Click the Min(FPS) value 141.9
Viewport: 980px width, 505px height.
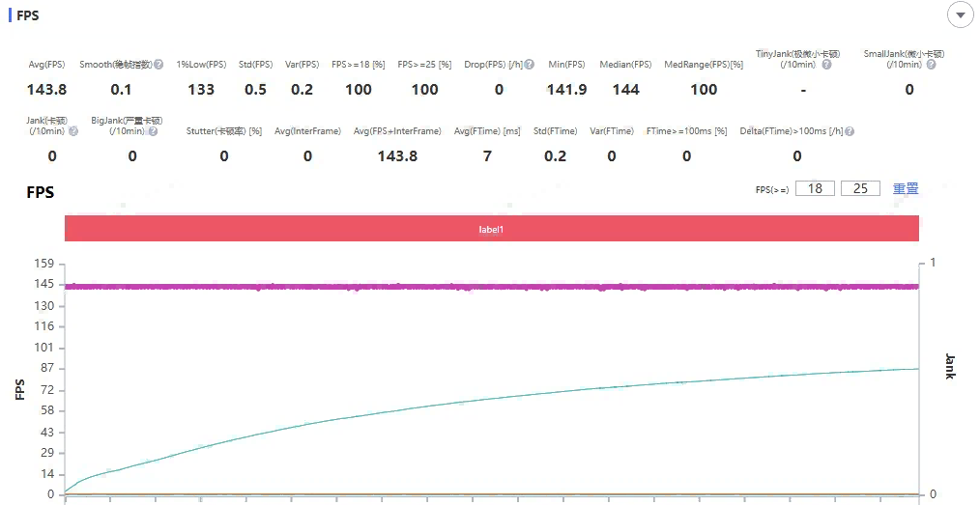[x=566, y=90]
